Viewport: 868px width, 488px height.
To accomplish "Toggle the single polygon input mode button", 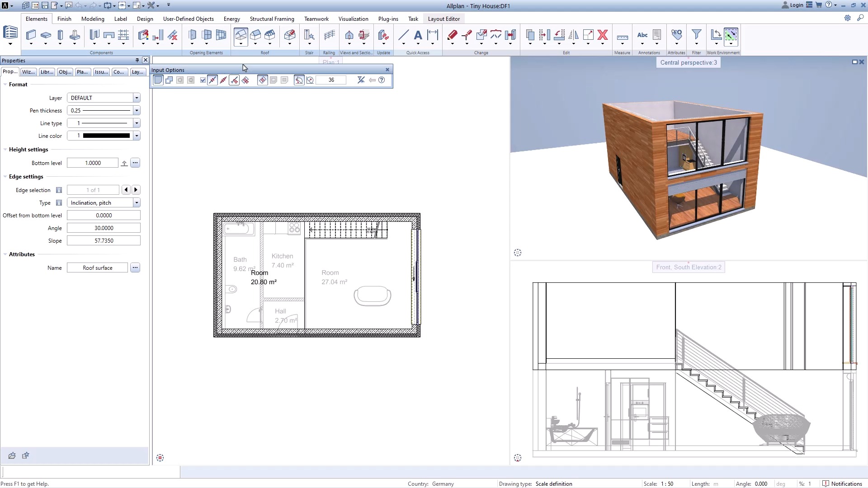I will 158,80.
